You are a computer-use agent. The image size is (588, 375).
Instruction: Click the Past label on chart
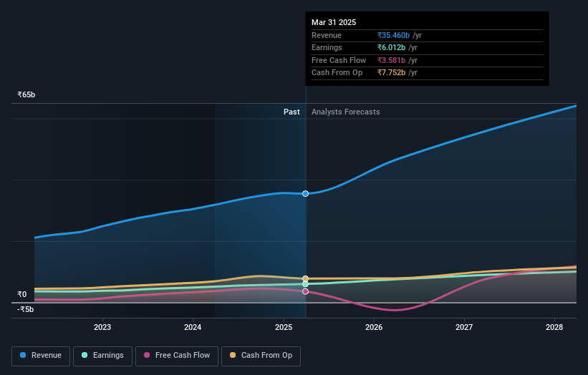coord(291,112)
